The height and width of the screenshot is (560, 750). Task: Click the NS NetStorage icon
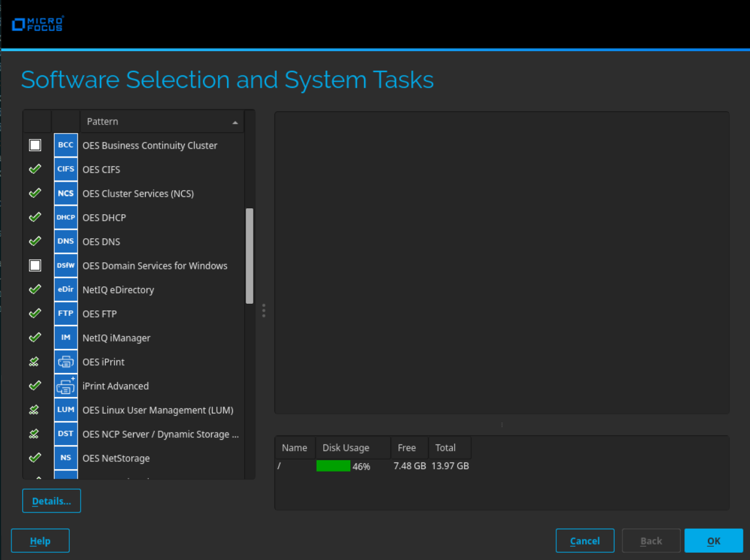[x=66, y=458]
